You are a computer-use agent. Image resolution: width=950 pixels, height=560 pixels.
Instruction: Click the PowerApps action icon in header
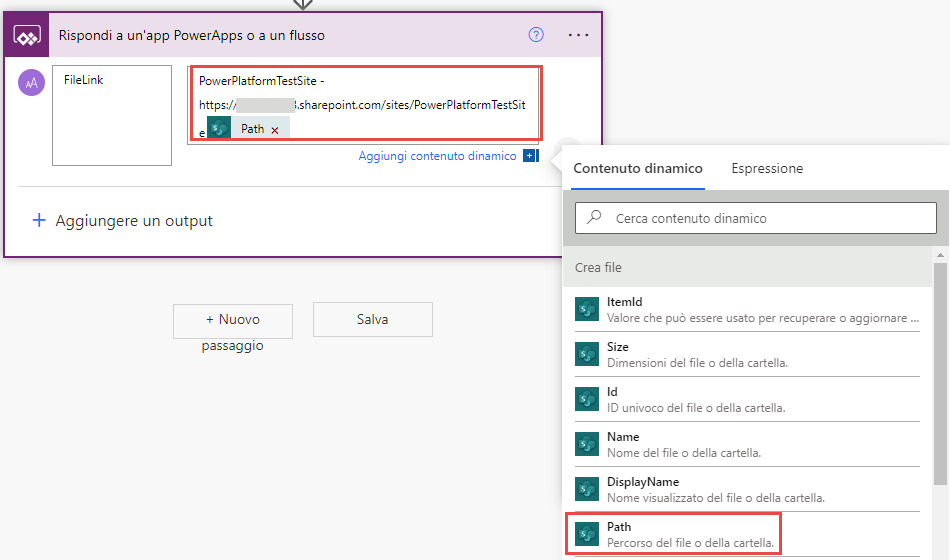[27, 36]
